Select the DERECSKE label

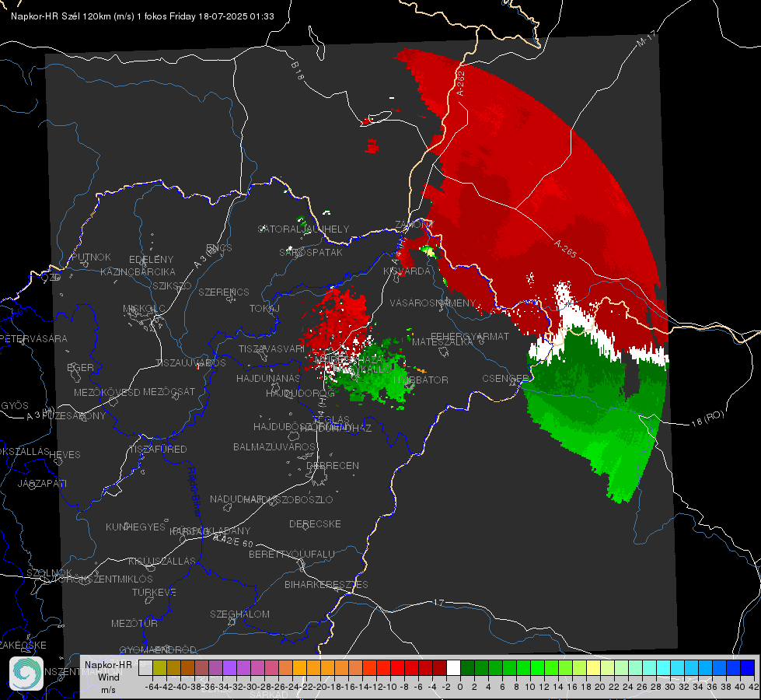click(x=315, y=523)
